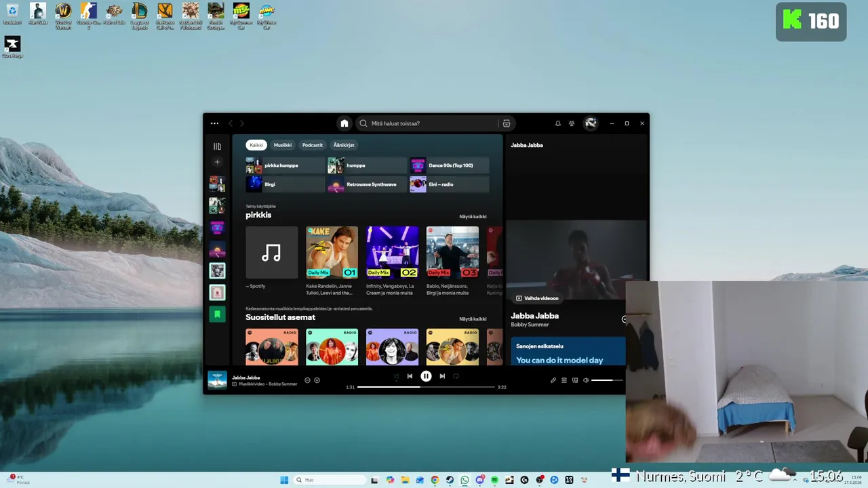This screenshot has width=868, height=488.
Task: Go back with the left arrow in Spotify
Action: point(231,123)
